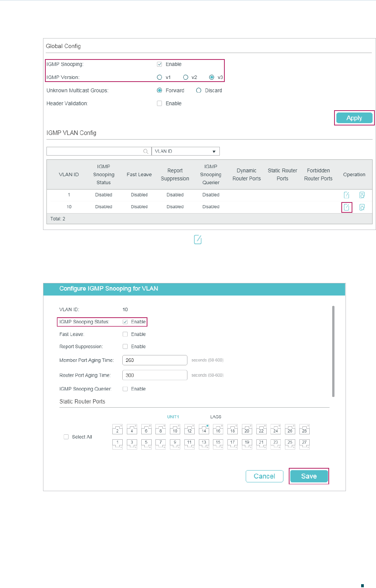Select port 12 in Static Router Ports
Screen dimensions: 376x588
189,429
